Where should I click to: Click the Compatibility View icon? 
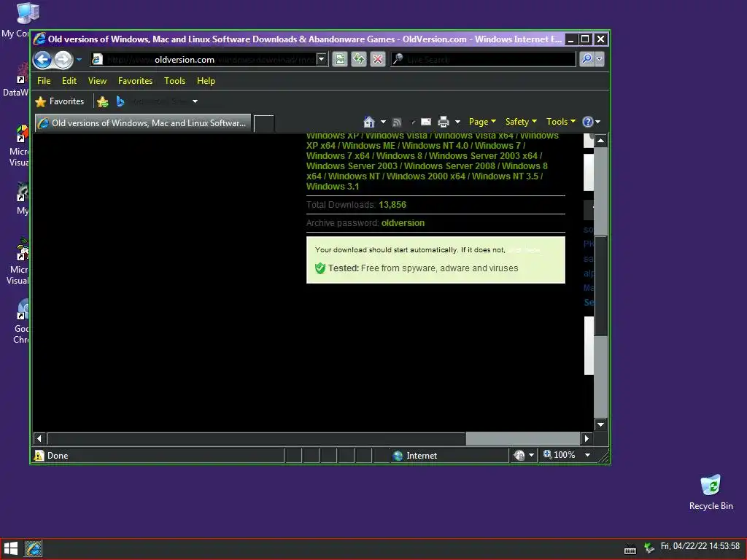click(340, 59)
